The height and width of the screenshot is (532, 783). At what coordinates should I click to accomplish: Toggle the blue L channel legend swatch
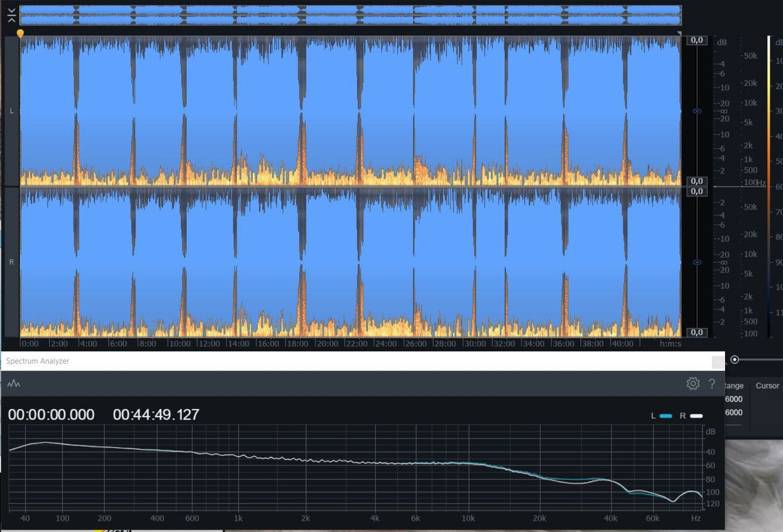tap(666, 416)
